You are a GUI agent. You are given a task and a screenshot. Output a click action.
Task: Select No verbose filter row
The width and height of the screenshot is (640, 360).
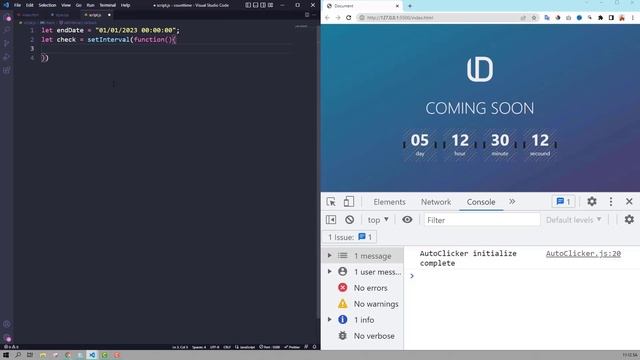363,336
